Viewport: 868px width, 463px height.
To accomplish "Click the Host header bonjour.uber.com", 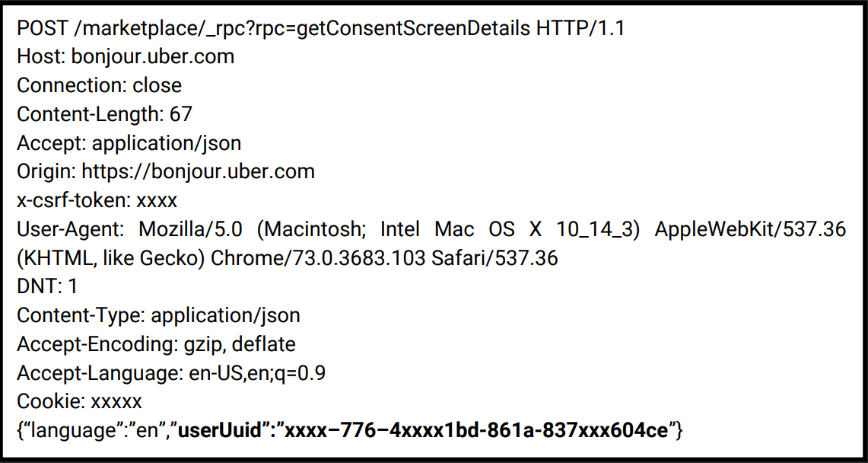I will coord(153,56).
